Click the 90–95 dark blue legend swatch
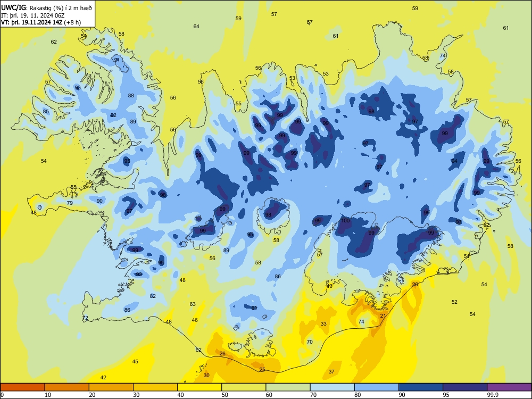The height and width of the screenshot is (399, 532). [421, 387]
